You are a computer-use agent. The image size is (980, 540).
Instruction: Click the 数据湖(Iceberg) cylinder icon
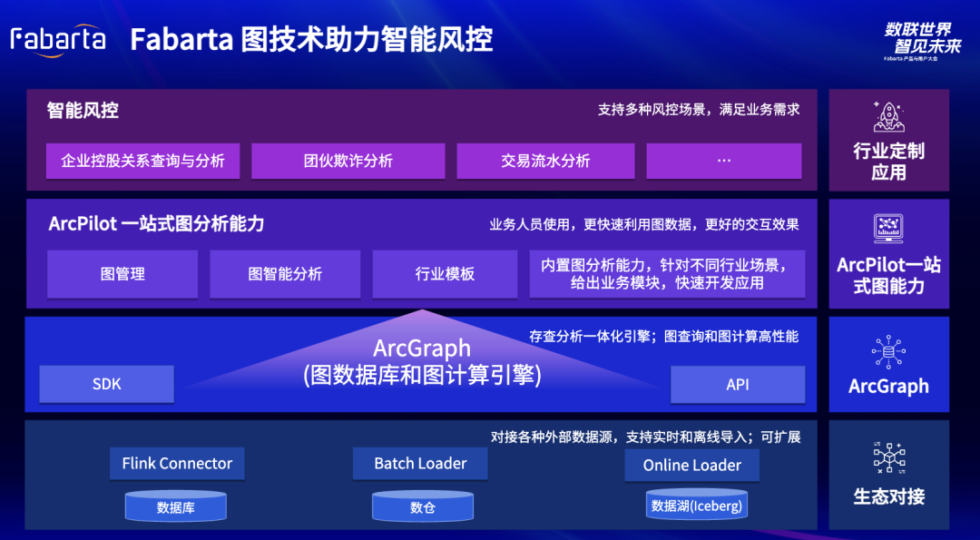[x=696, y=504]
